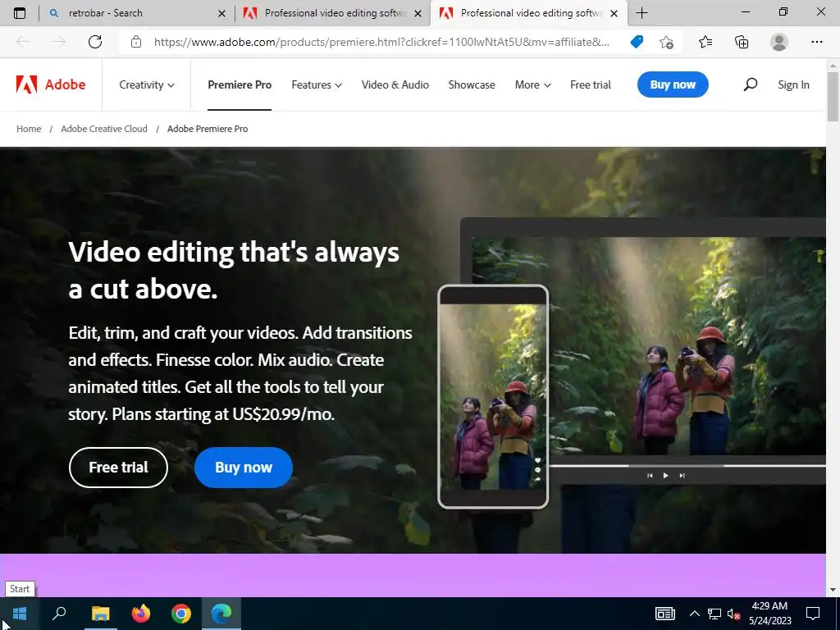Click the network status tray icon
This screenshot has height=630, width=840.
pyautogui.click(x=714, y=614)
